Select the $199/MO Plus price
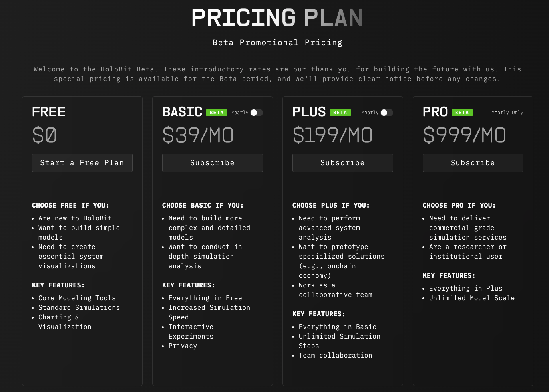549x392 pixels. point(332,135)
